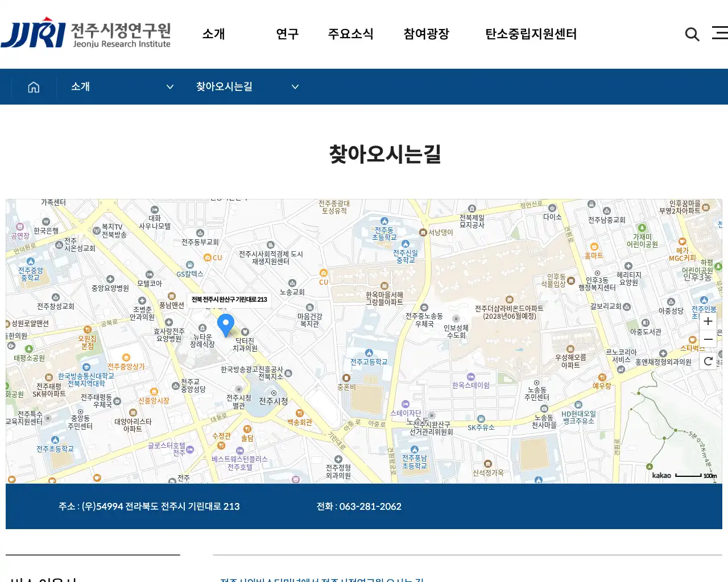The height and width of the screenshot is (582, 728).
Task: Click 노송교회 church marker
Action: (292, 283)
